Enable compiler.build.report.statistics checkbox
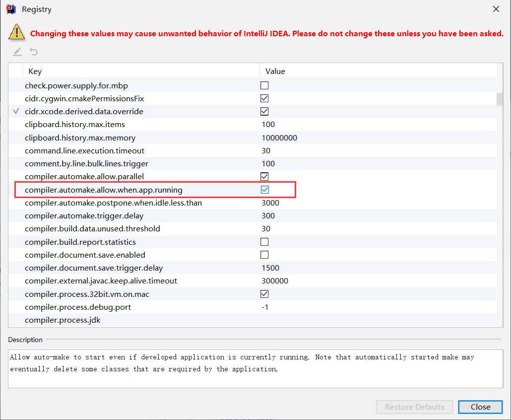511x420 pixels. click(264, 242)
